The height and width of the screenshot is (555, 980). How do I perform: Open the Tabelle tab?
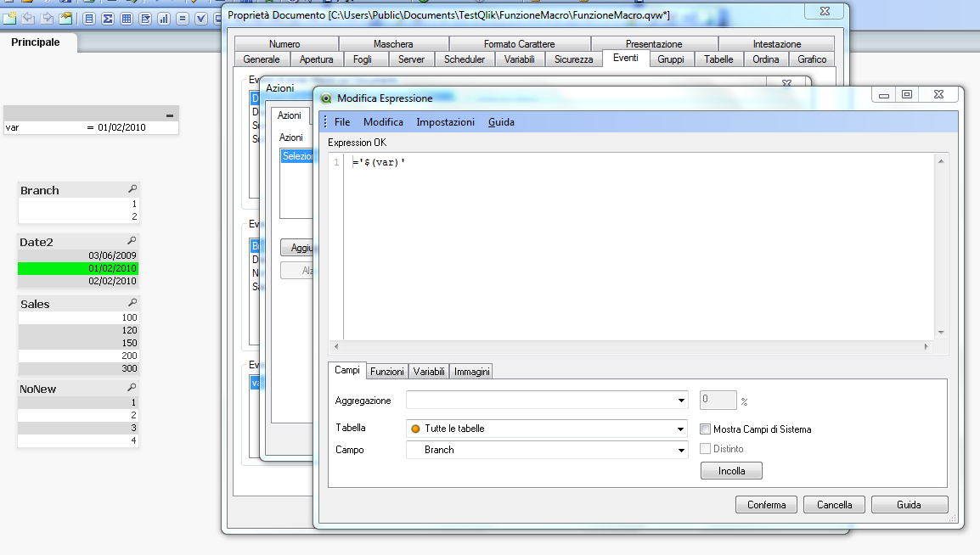(x=718, y=59)
